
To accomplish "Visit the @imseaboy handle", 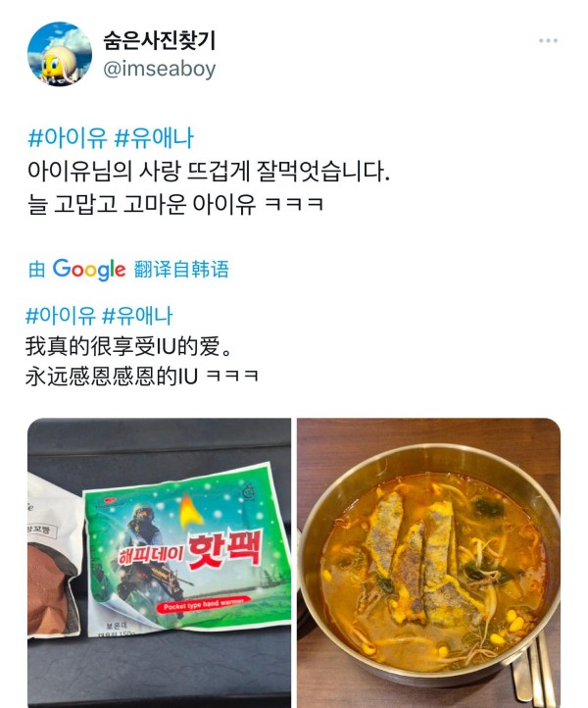I will [160, 69].
